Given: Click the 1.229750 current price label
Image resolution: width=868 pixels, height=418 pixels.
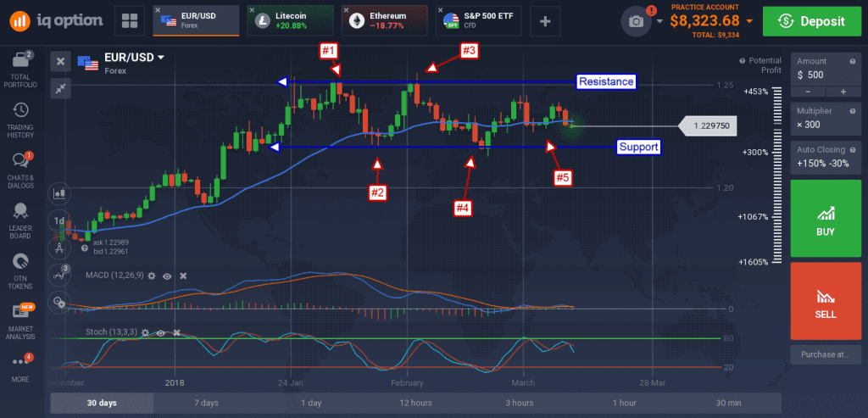Looking at the screenshot, I should (x=708, y=126).
